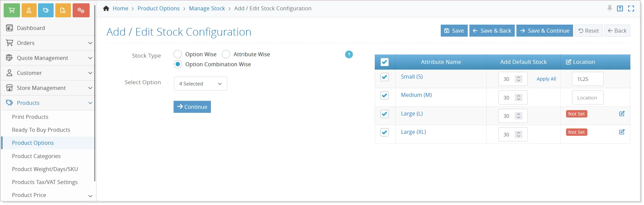This screenshot has width=644, height=205.
Task: Click the Store Management shop icon
Action: (9, 88)
